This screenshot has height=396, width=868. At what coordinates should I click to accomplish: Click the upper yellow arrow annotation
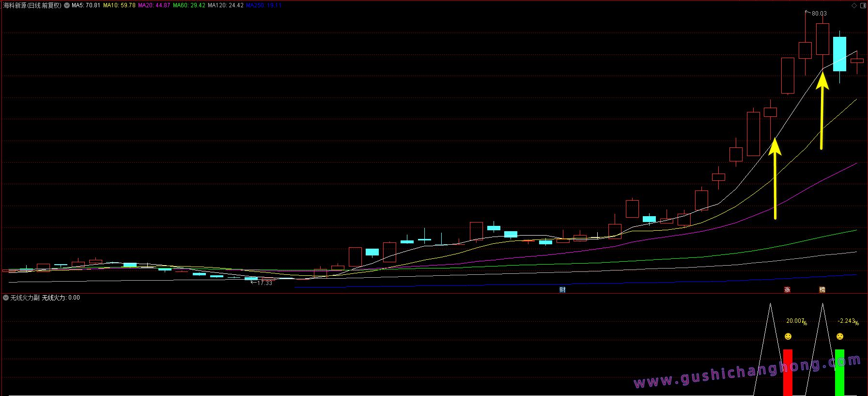[x=822, y=111]
